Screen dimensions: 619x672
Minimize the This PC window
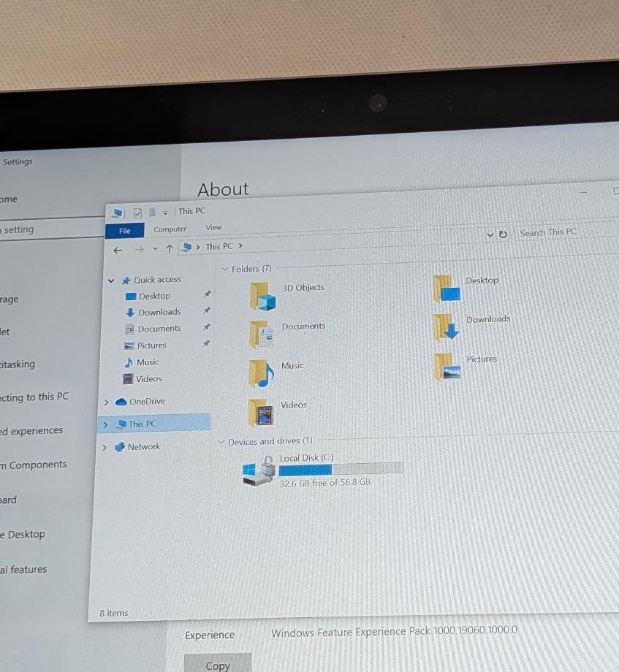click(x=583, y=192)
